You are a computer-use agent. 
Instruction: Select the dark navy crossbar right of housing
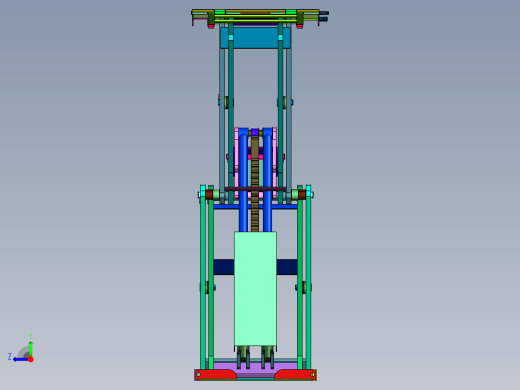[x=287, y=267]
